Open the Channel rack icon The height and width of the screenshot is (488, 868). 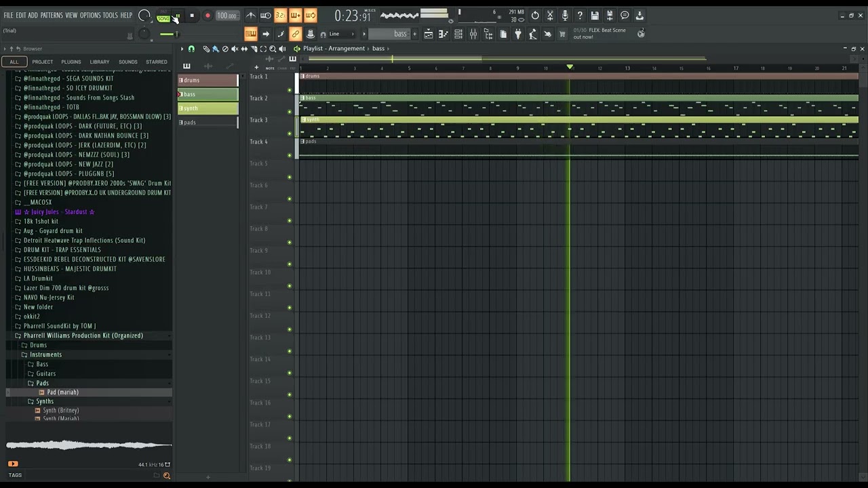(458, 34)
